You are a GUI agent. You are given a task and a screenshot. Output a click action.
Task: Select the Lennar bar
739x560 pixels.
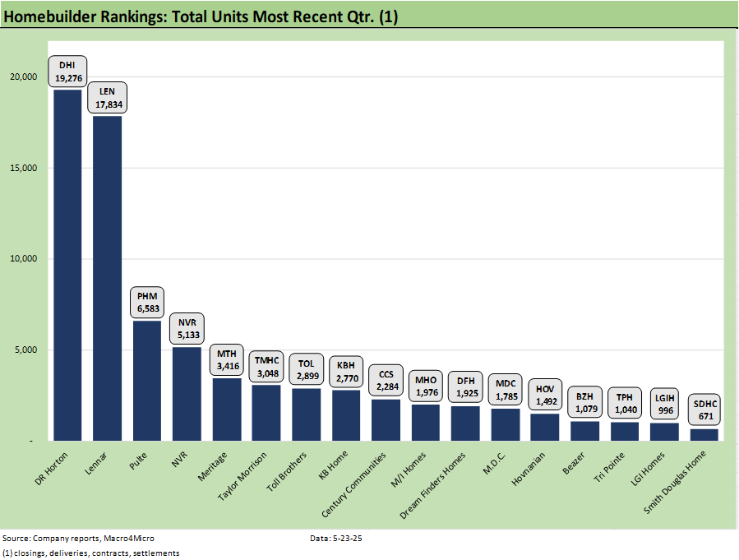[x=108, y=278]
